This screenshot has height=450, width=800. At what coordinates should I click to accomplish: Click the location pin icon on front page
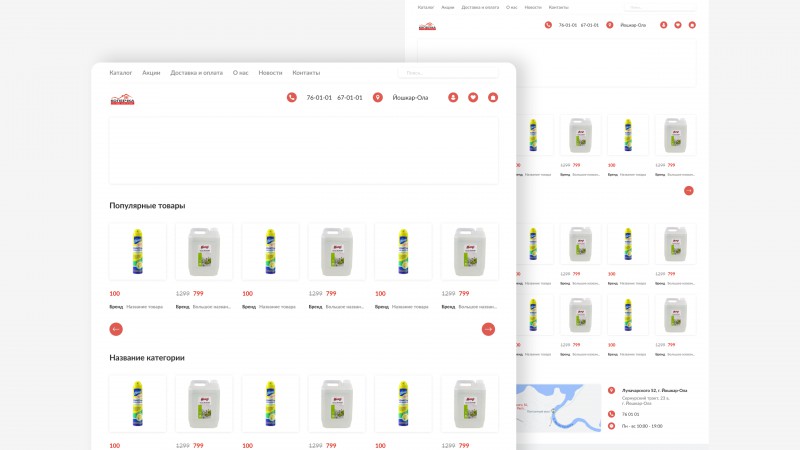click(x=378, y=97)
